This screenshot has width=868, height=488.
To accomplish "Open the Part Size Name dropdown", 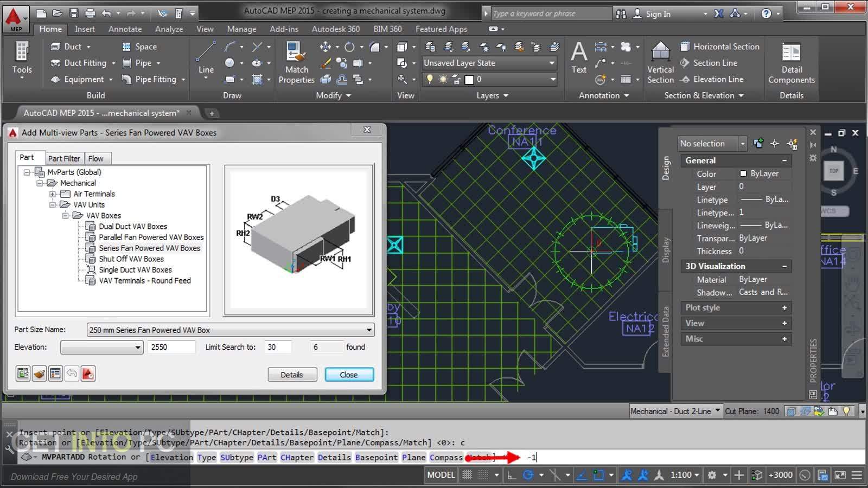I will point(369,330).
